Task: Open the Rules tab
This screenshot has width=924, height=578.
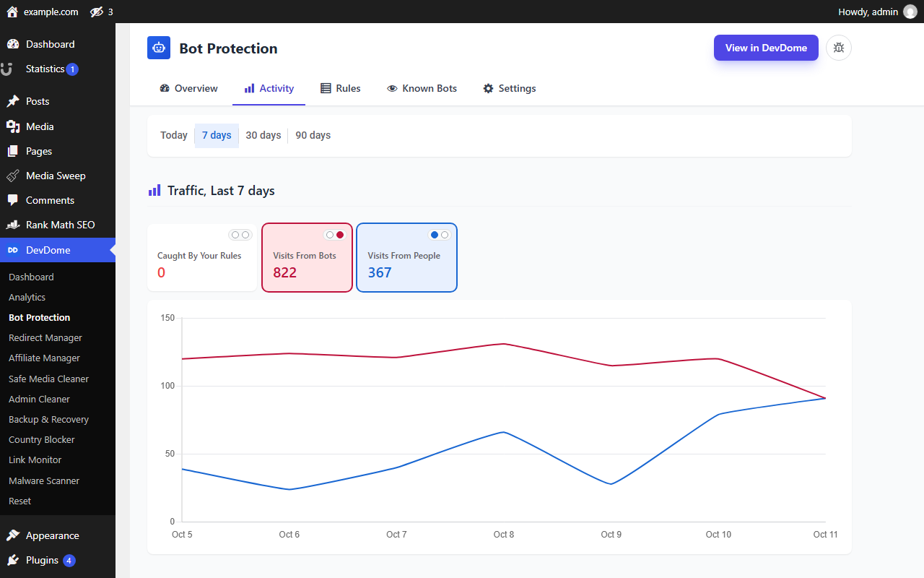Action: coord(341,88)
